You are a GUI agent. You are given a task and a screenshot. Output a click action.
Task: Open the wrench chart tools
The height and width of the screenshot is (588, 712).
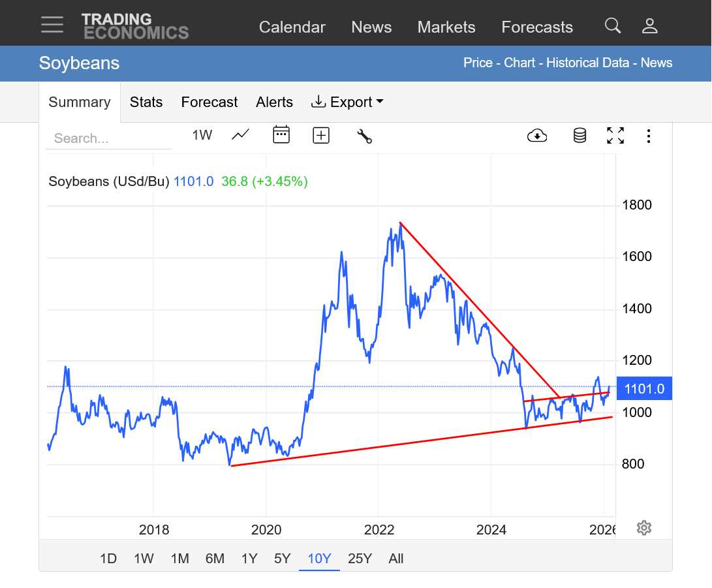[364, 136]
